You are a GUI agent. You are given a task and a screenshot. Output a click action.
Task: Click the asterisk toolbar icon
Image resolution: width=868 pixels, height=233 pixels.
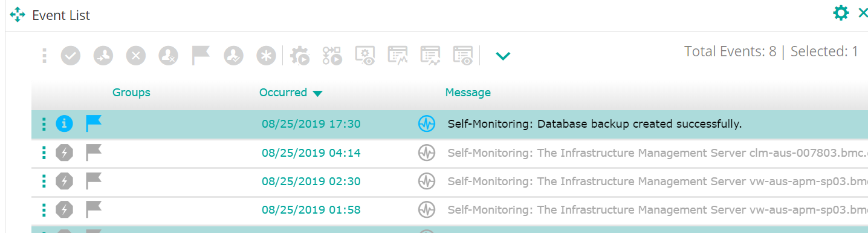(x=265, y=56)
